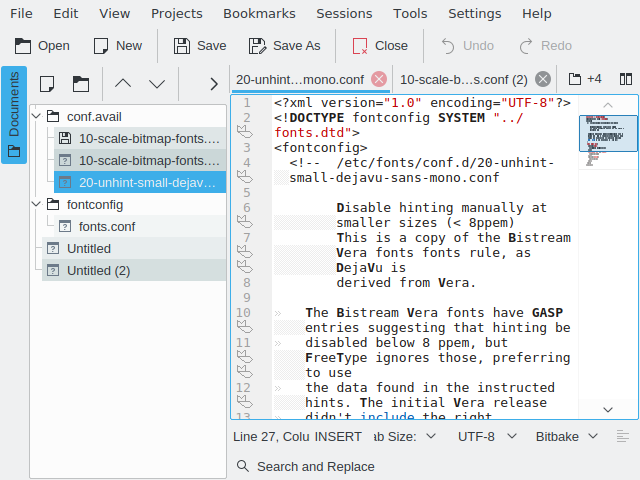Click the status bar lines icon

coord(622,436)
